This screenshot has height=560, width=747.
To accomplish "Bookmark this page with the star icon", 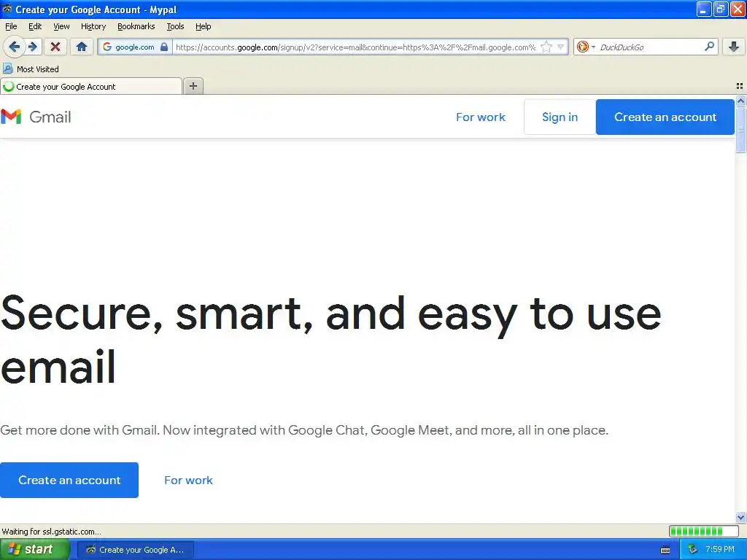I will (x=546, y=47).
